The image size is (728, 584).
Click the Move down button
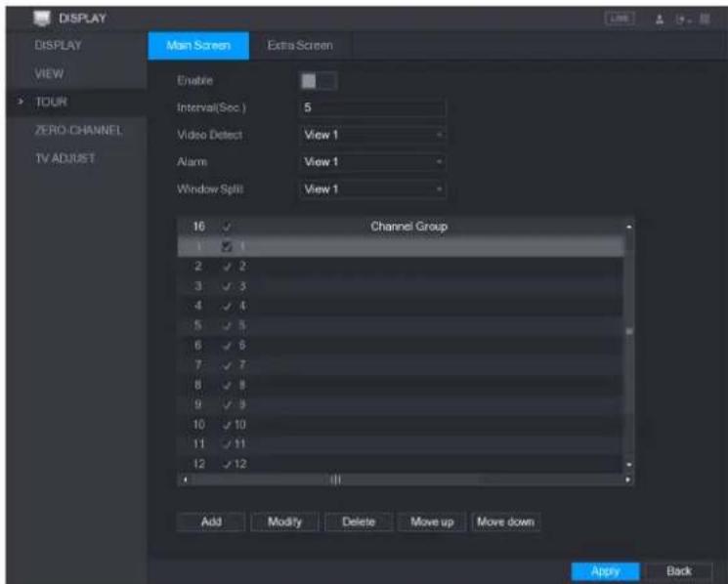[505, 521]
